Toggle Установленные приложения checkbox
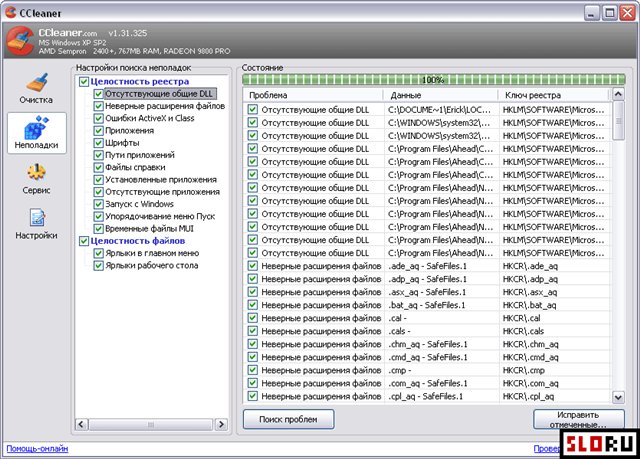 (98, 180)
